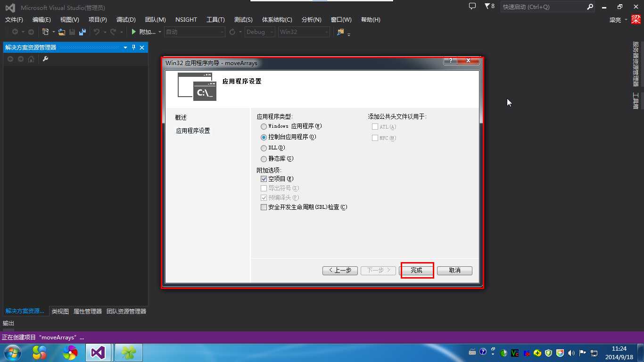The image size is (644, 362).
Task: Click the wizard help question mark button
Action: pos(450,61)
